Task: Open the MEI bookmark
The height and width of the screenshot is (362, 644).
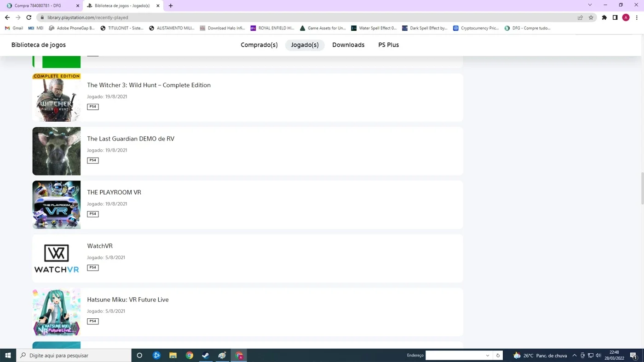Action: [35, 28]
